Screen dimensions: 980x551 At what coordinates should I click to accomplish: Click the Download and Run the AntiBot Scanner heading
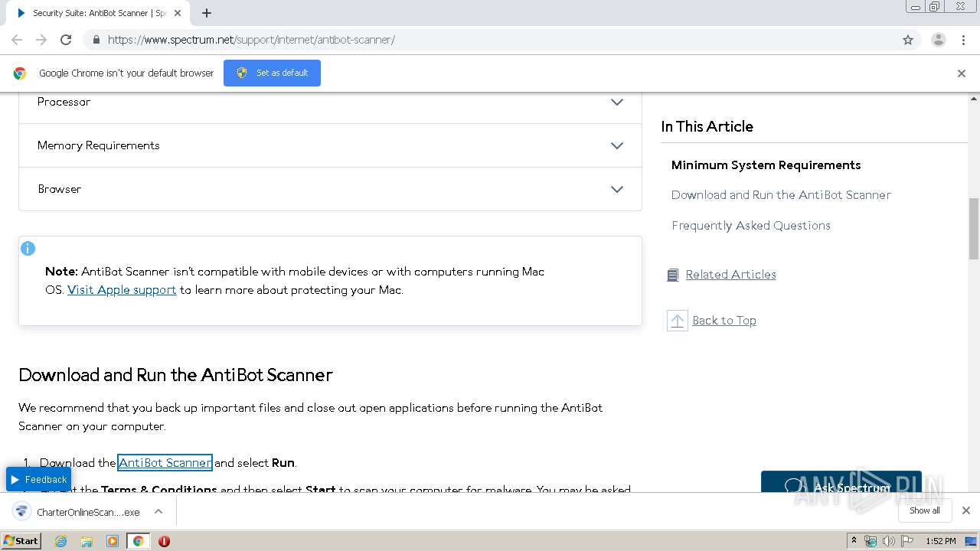tap(175, 375)
